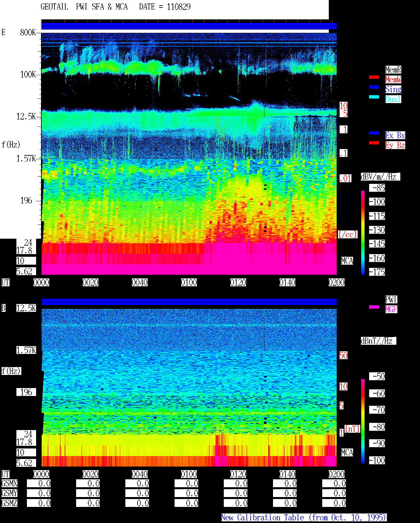Click the dBV/m/√Hz color scale bar
Viewport: 420px width, 523px height.
[363, 232]
